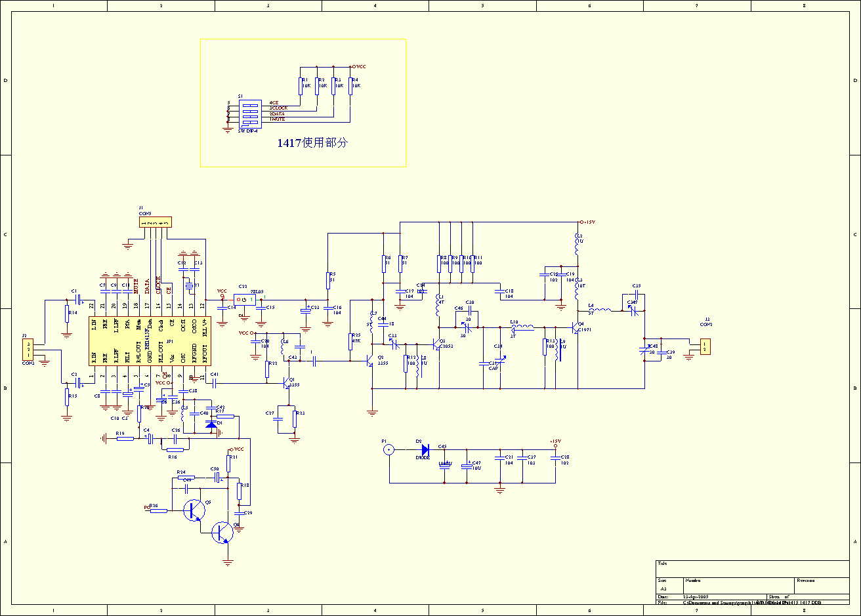Click resistor R5
The width and height of the screenshot is (861, 616).
(327, 280)
